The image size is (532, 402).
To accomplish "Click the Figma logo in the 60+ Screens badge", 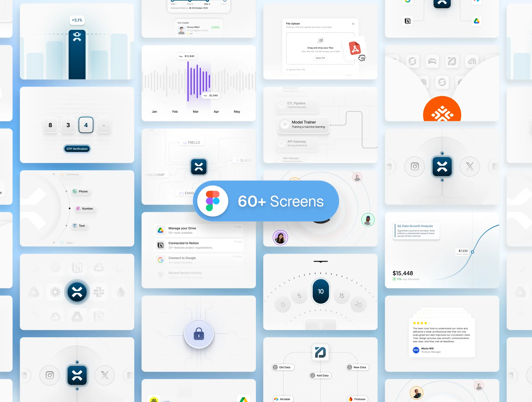I will point(213,201).
